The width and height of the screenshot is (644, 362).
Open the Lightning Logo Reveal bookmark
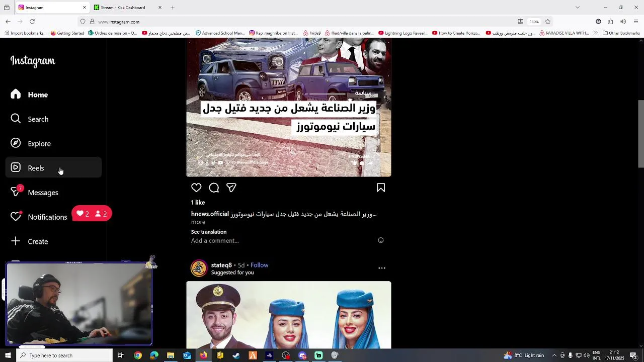tap(403, 33)
